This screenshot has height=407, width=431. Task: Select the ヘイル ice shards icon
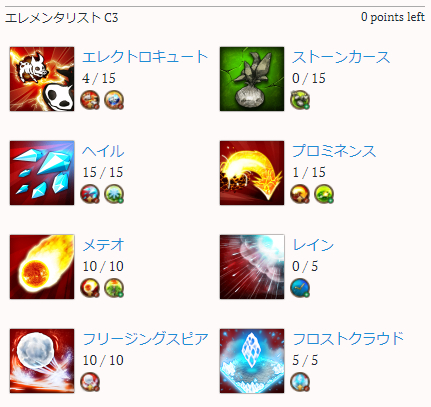[42, 173]
